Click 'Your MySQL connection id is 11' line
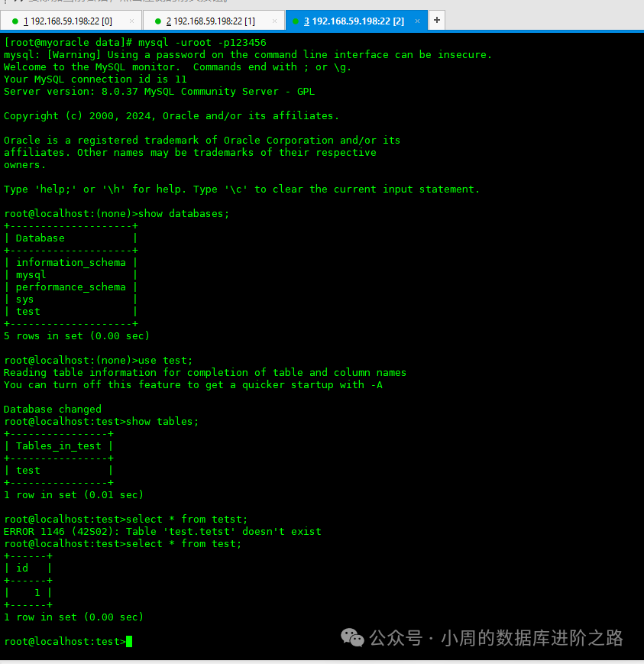The width and height of the screenshot is (644, 664). pyautogui.click(x=95, y=79)
